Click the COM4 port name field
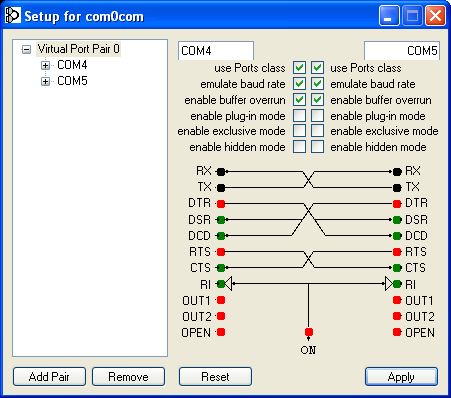 [x=216, y=51]
